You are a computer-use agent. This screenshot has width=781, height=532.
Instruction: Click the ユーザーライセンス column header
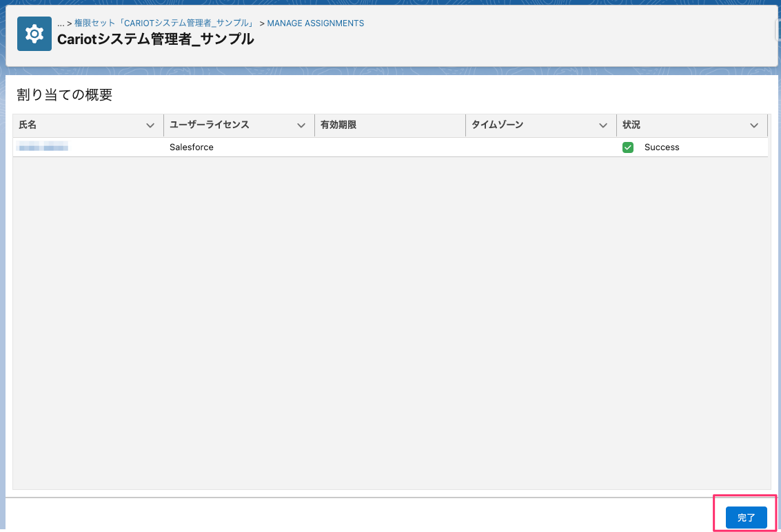click(239, 125)
